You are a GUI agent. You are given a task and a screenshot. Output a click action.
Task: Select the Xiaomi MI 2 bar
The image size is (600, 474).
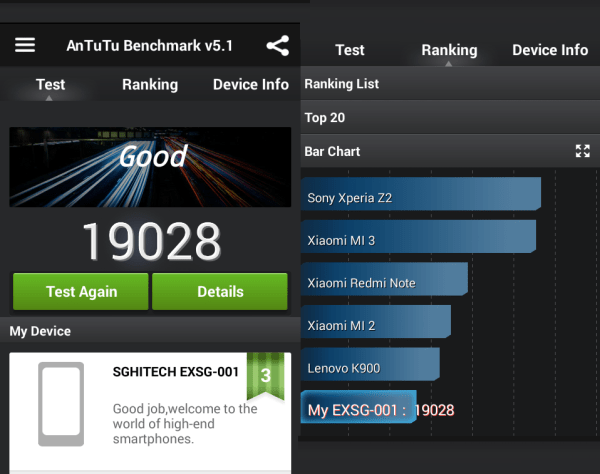click(376, 321)
